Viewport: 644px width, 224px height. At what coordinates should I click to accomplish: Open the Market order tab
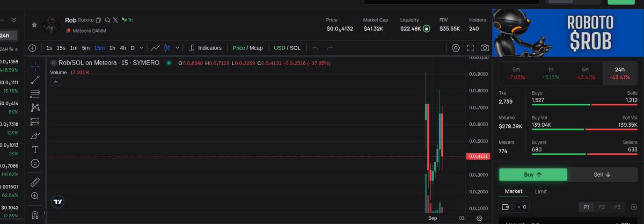[x=514, y=191]
